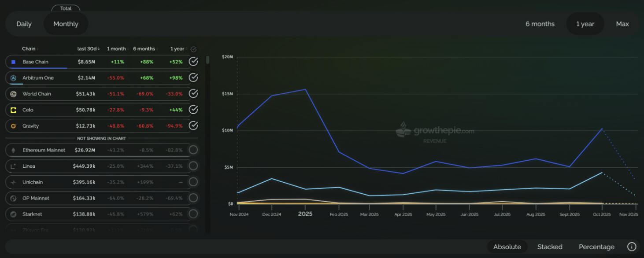Set the timespan to Max
Viewport: 644px width, 258px height.
tap(622, 24)
